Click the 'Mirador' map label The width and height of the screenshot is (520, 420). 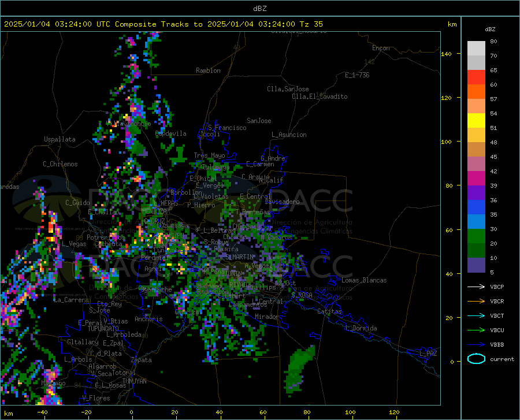pyautogui.click(x=267, y=317)
